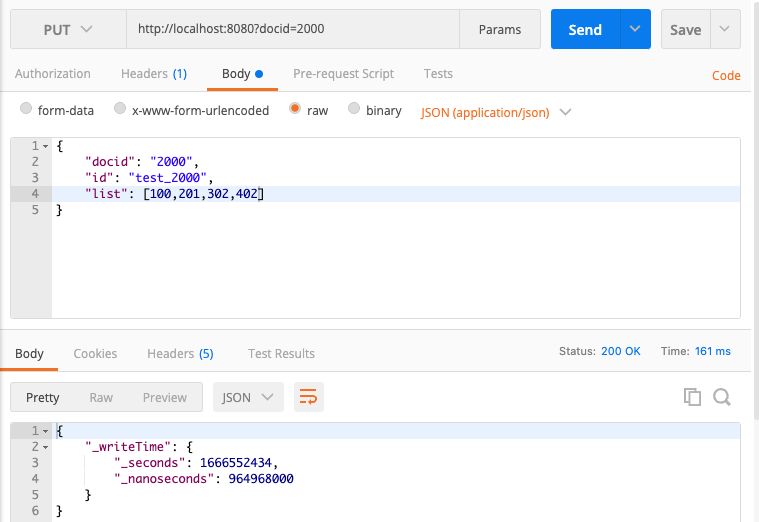Open the PUT method dropdown
The width and height of the screenshot is (759, 522).
click(68, 29)
